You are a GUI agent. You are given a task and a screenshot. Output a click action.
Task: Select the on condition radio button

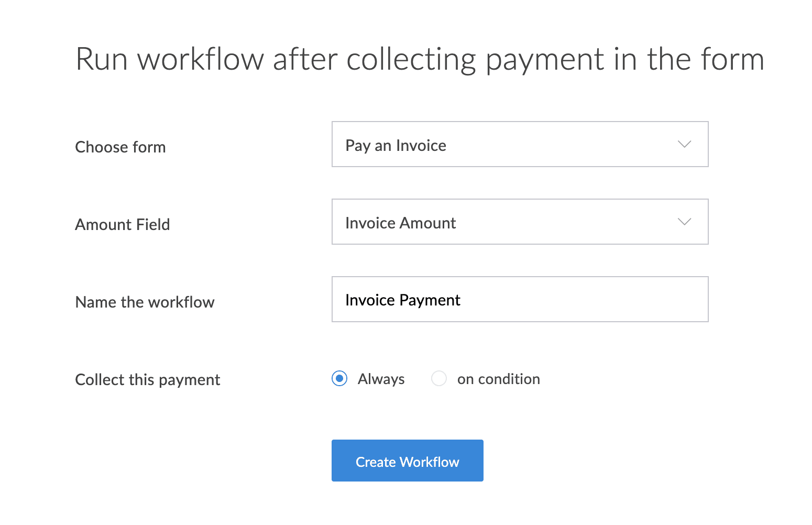(438, 378)
